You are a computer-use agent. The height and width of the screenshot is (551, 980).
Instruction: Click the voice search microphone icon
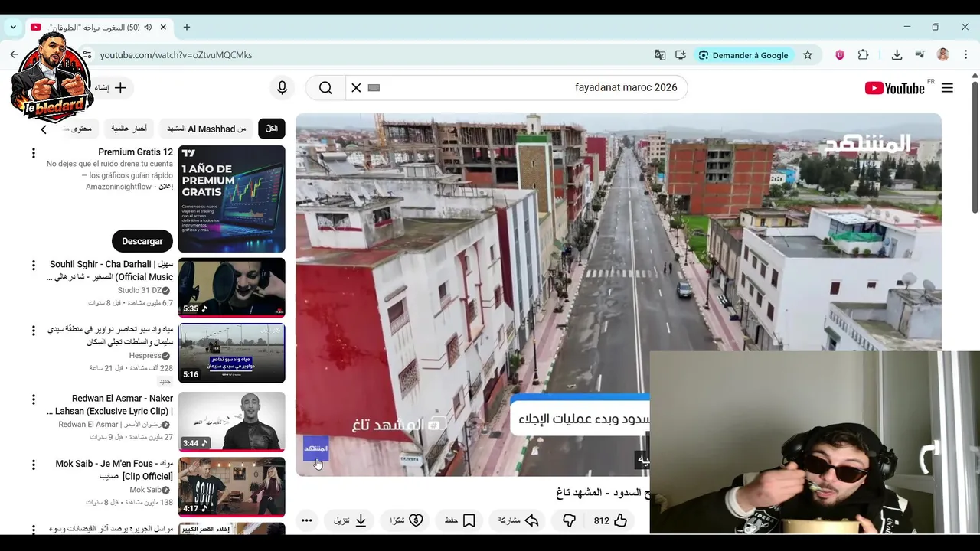(282, 88)
